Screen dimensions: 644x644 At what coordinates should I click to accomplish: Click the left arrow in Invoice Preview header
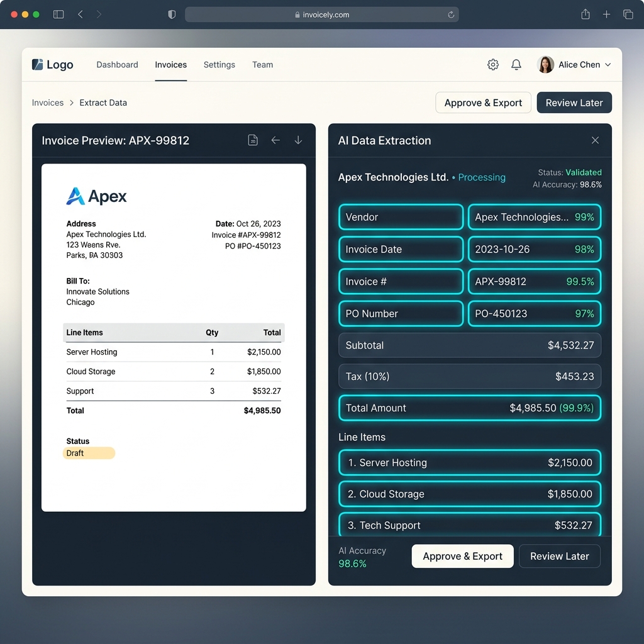pos(275,140)
